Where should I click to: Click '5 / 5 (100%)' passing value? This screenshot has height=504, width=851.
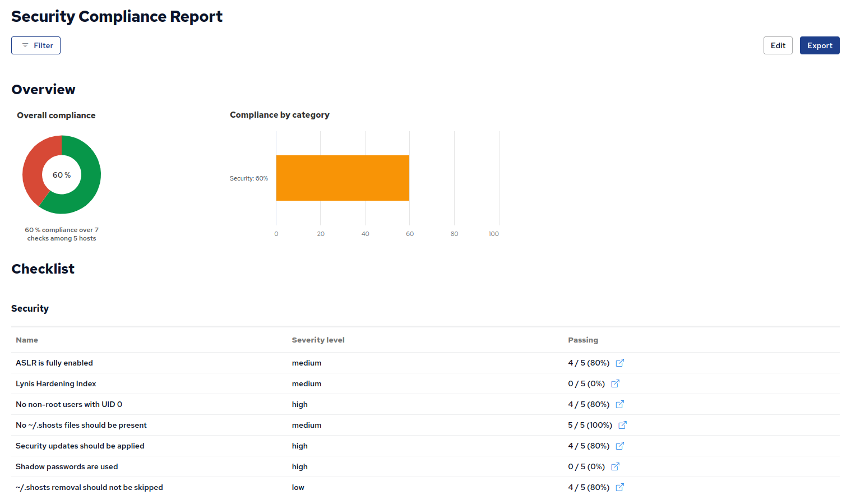(x=590, y=425)
